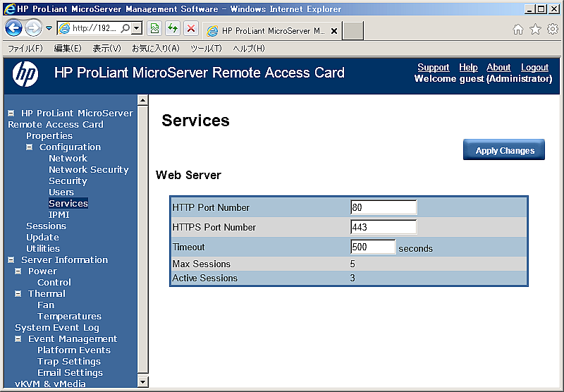Click the HP logo in header
564x392 pixels.
pos(25,74)
